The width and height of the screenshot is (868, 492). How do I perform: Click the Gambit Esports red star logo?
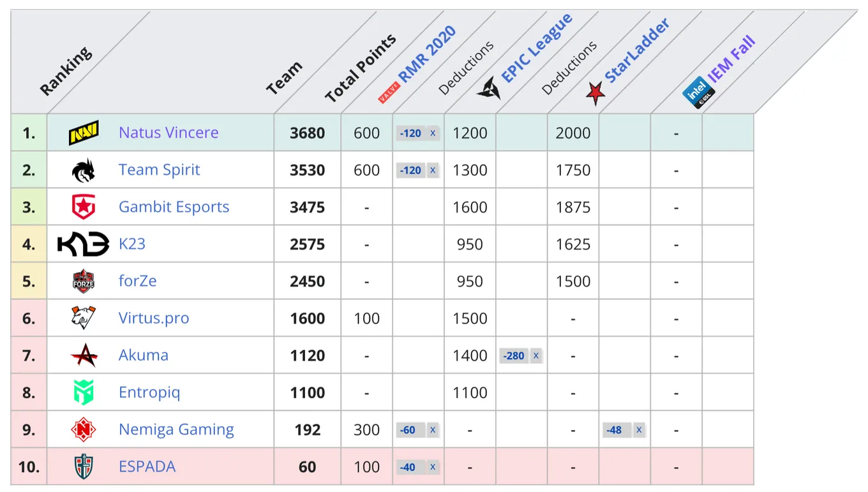[84, 207]
